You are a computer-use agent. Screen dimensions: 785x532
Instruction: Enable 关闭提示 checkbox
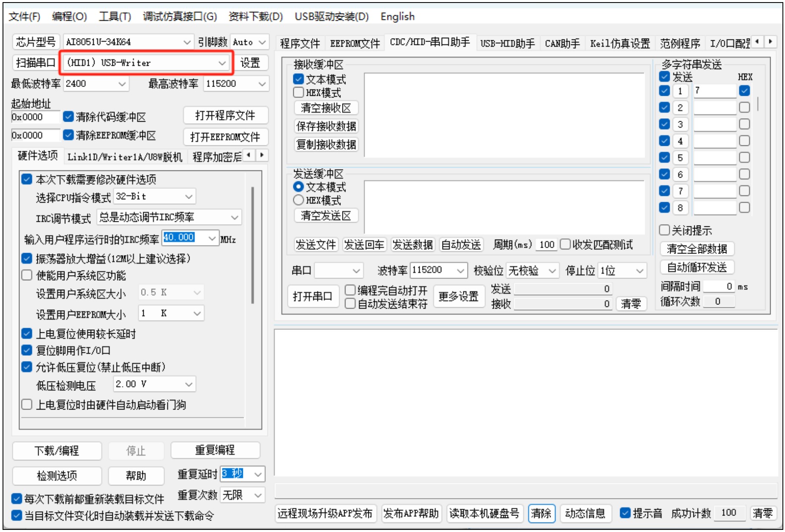(x=665, y=230)
